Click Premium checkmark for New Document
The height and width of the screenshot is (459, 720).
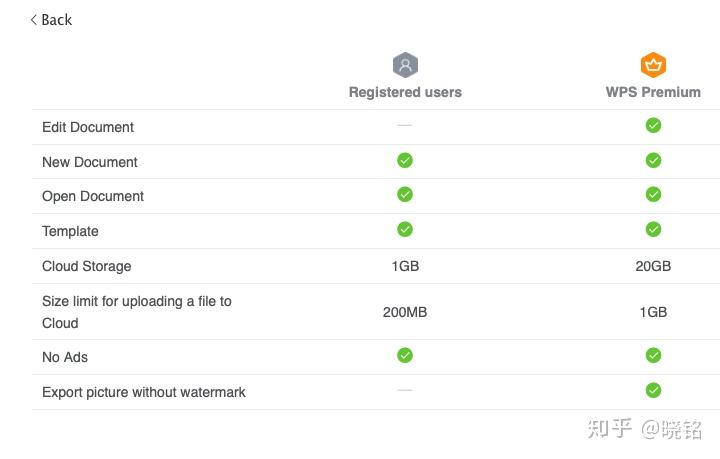click(653, 161)
